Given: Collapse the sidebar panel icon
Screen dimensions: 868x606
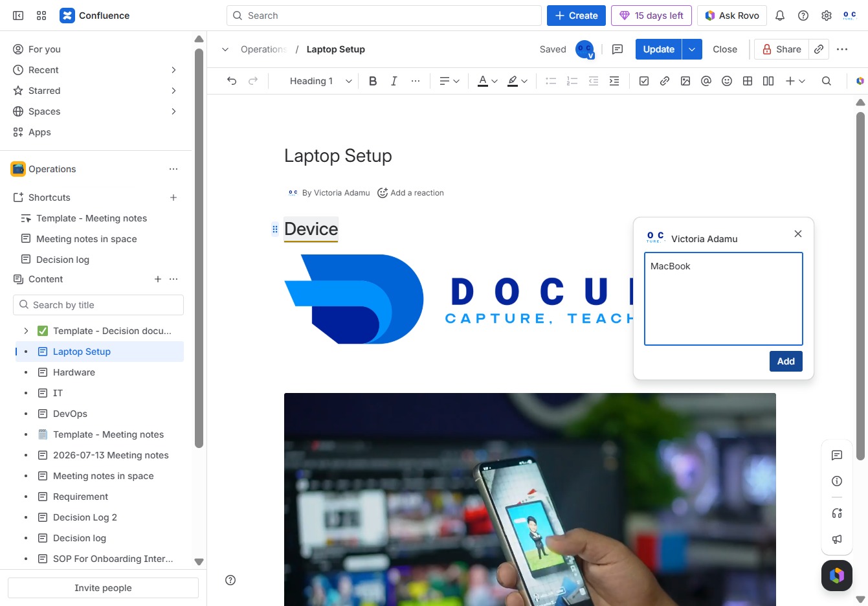Looking at the screenshot, I should click(x=18, y=16).
